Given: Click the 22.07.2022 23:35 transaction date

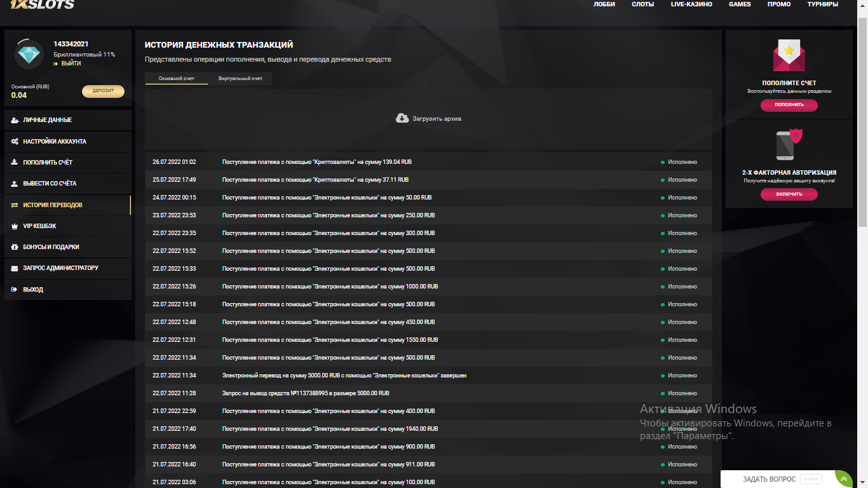Looking at the screenshot, I should (174, 233).
